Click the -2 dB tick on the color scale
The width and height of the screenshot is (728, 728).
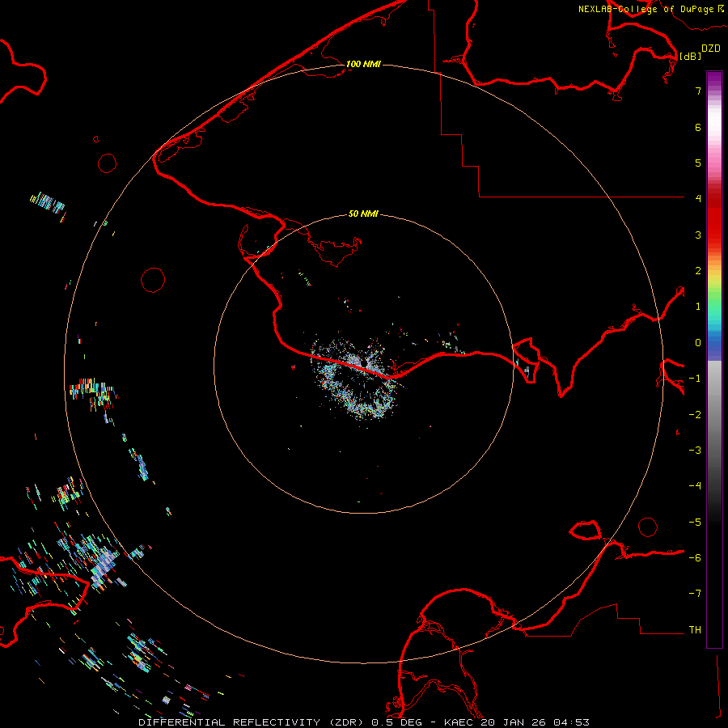pyautogui.click(x=695, y=415)
